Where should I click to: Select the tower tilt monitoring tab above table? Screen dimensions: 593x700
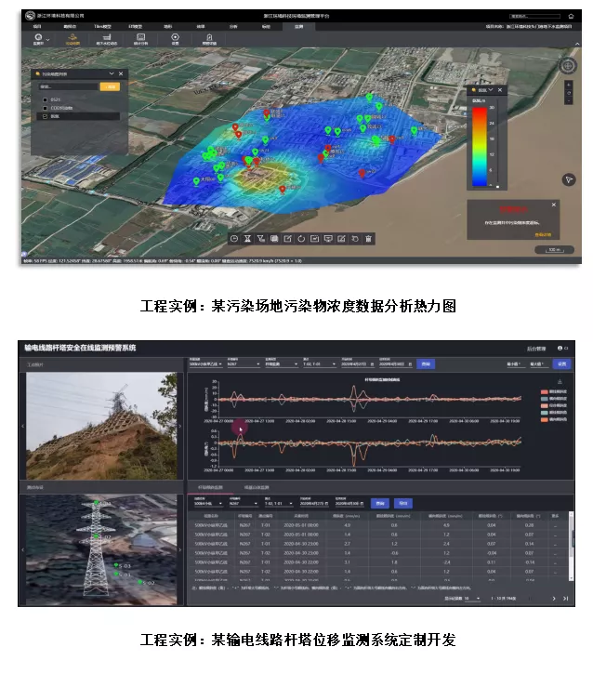[x=210, y=487]
